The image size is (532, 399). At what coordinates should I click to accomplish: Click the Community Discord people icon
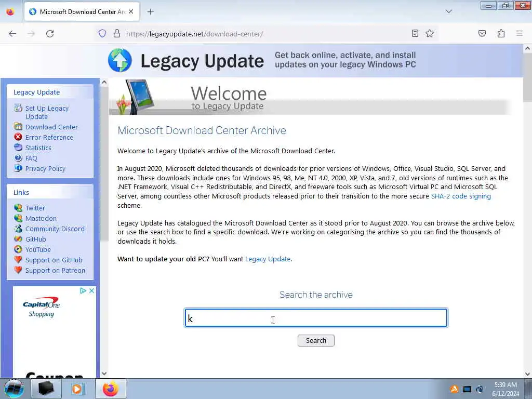tap(18, 229)
